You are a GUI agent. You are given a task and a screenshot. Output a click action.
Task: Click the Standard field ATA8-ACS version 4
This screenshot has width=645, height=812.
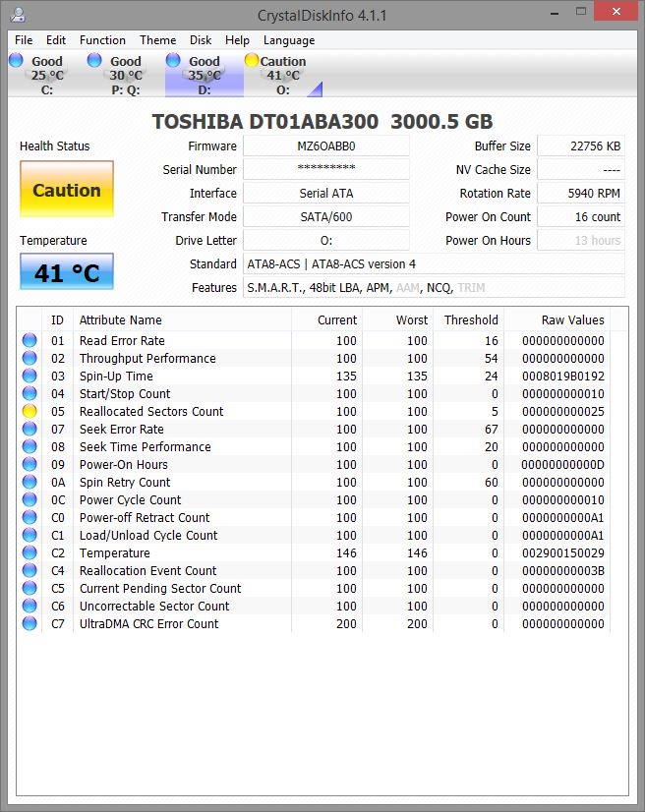coord(434,264)
